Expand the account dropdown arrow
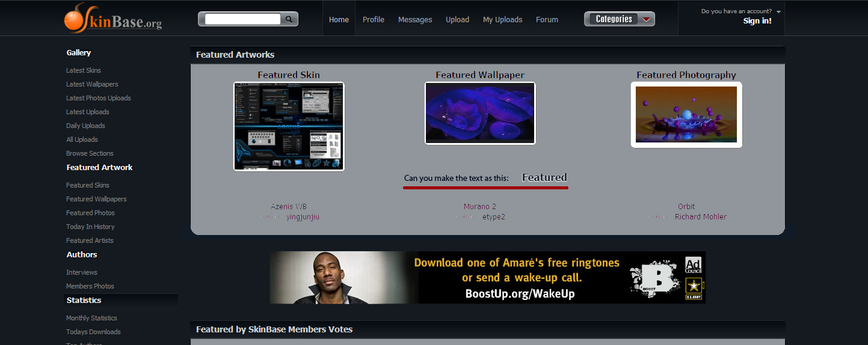The height and width of the screenshot is (345, 868). point(778,11)
